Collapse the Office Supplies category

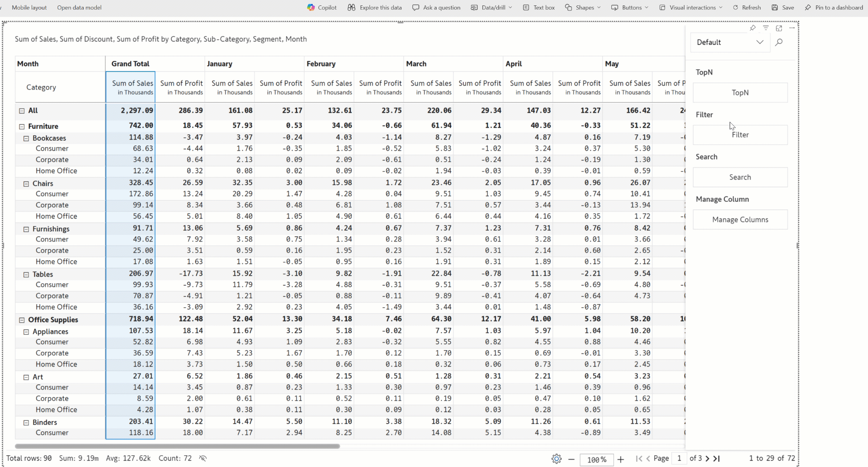point(22,320)
